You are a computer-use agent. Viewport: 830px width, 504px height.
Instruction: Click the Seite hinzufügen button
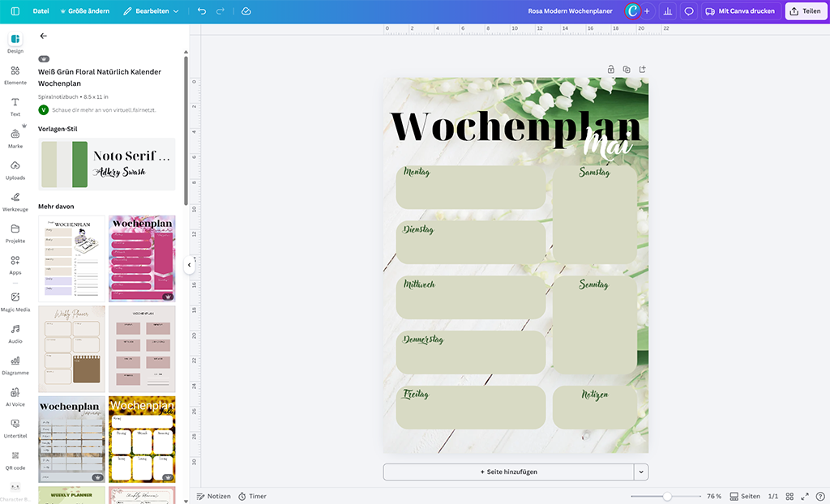tap(508, 472)
